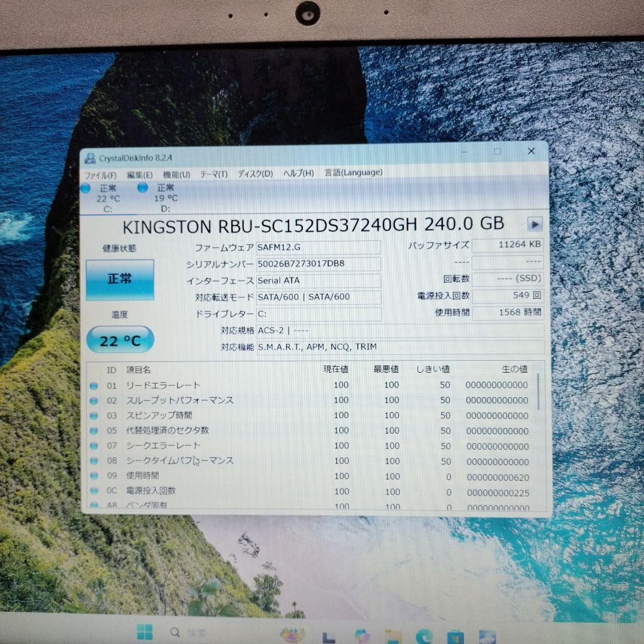Select 使用時間 row in SMART list
The height and width of the screenshot is (644, 644).
coord(311,476)
